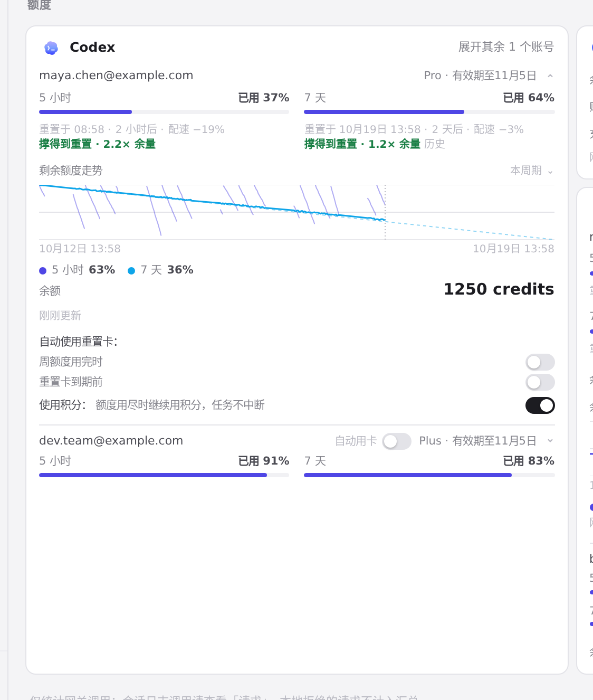Expand the remaining 1 account link
The width and height of the screenshot is (593, 700).
click(x=506, y=47)
